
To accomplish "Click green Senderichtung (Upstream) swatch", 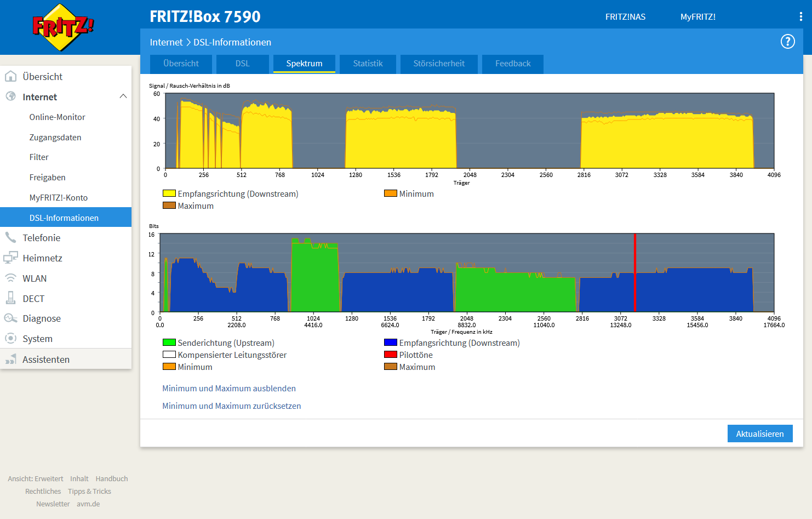I will (x=169, y=342).
